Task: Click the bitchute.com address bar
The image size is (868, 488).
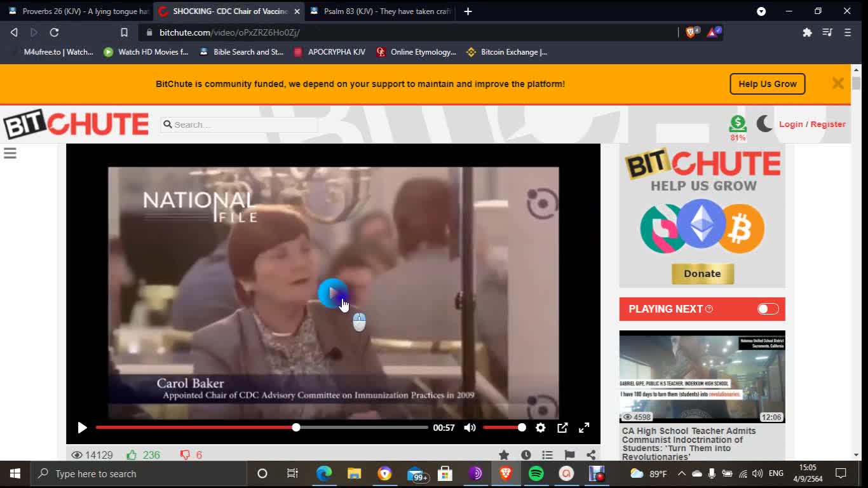Action: pyautogui.click(x=407, y=32)
